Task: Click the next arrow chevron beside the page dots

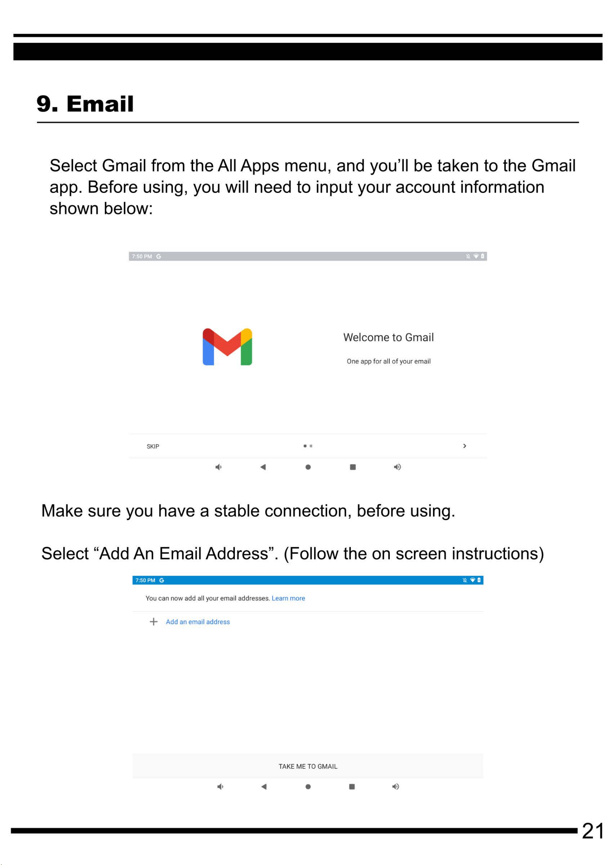Action: coord(464,446)
